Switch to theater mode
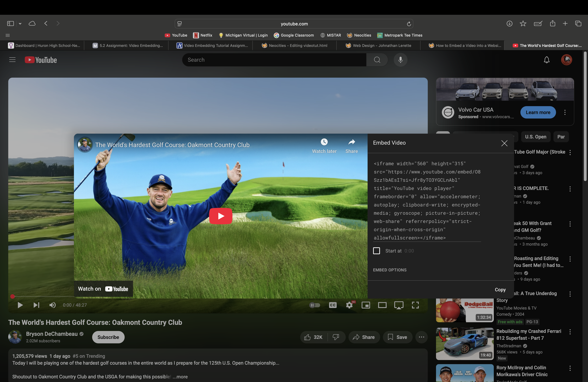This screenshot has height=382, width=588. point(382,305)
